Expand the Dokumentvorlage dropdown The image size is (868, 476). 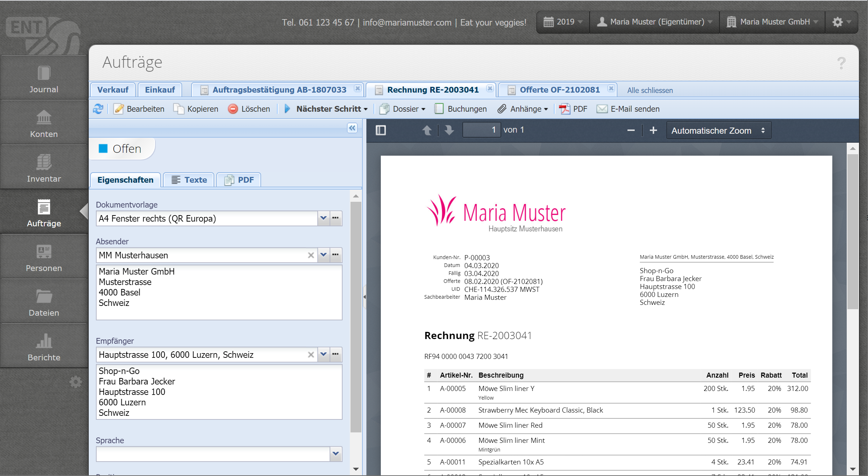[x=323, y=218]
